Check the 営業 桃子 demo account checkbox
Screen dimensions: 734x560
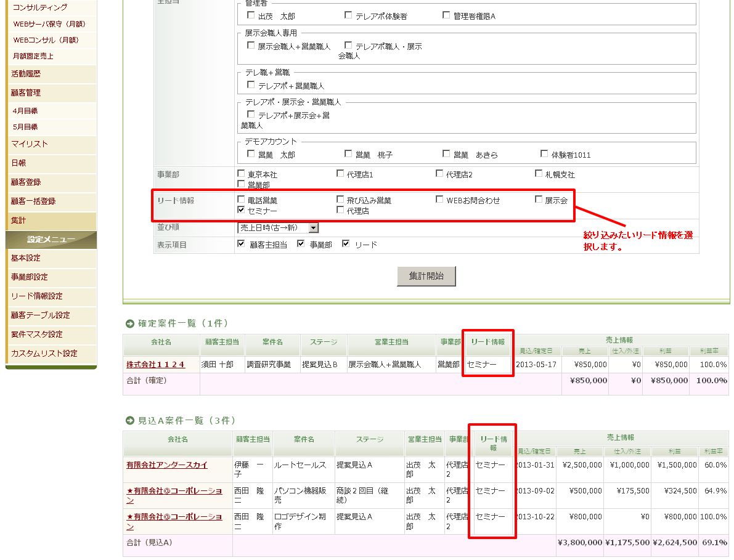[349, 153]
